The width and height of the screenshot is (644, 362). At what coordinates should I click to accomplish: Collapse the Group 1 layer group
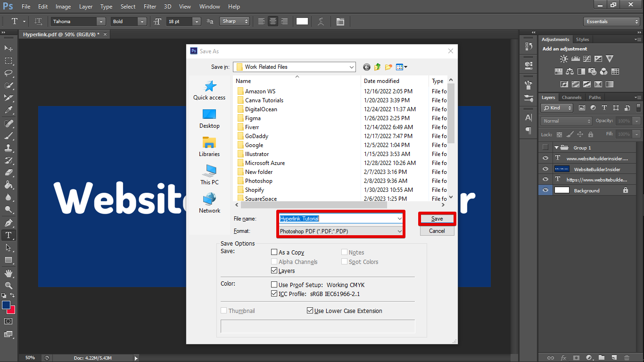556,148
